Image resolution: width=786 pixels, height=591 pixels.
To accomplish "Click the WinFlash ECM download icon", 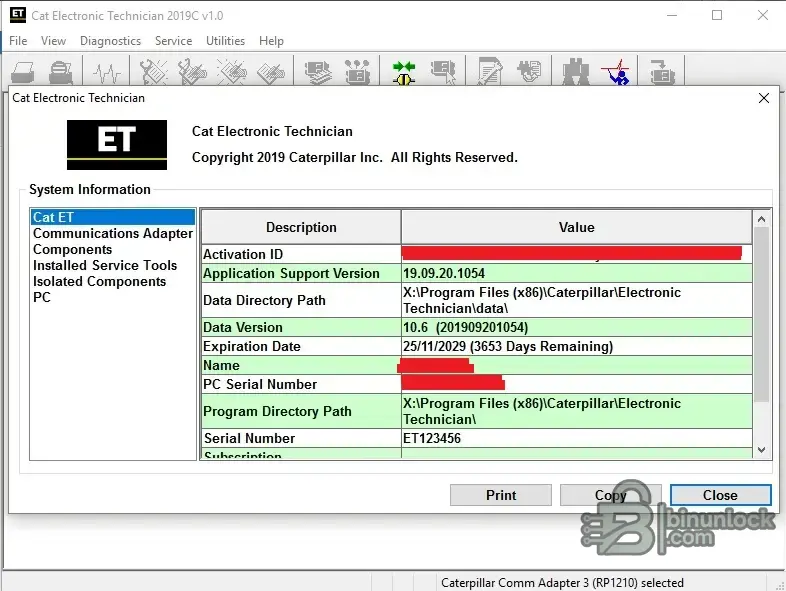I will [x=662, y=72].
